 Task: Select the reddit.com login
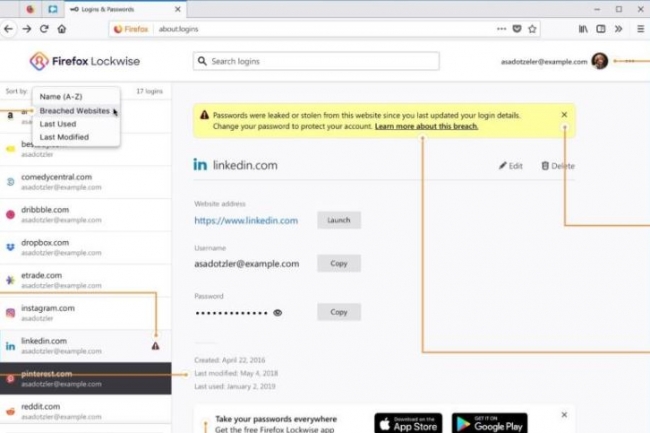click(85, 411)
